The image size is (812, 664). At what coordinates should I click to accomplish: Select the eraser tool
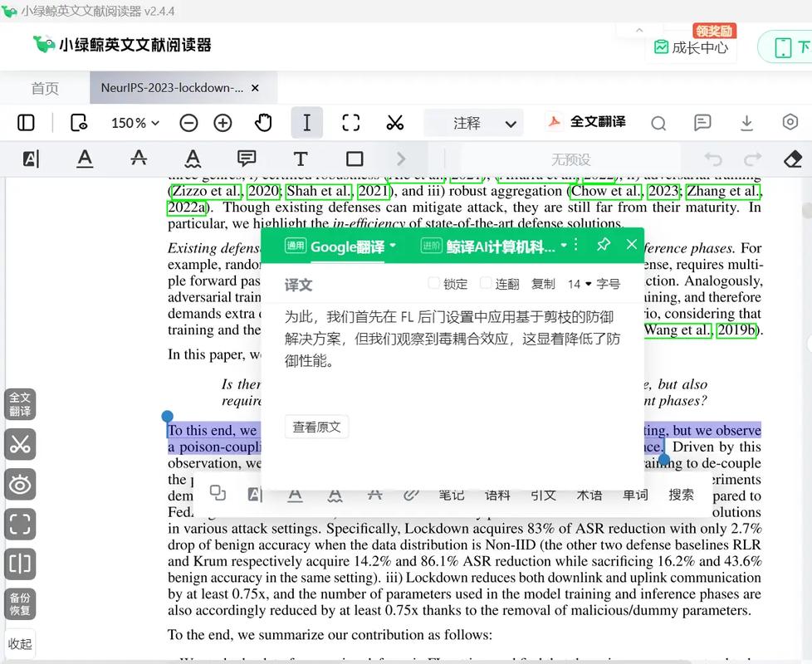793,159
